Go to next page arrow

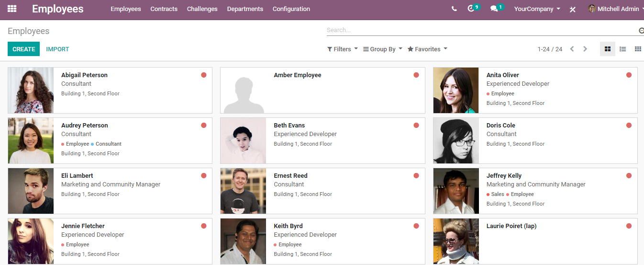click(x=585, y=49)
